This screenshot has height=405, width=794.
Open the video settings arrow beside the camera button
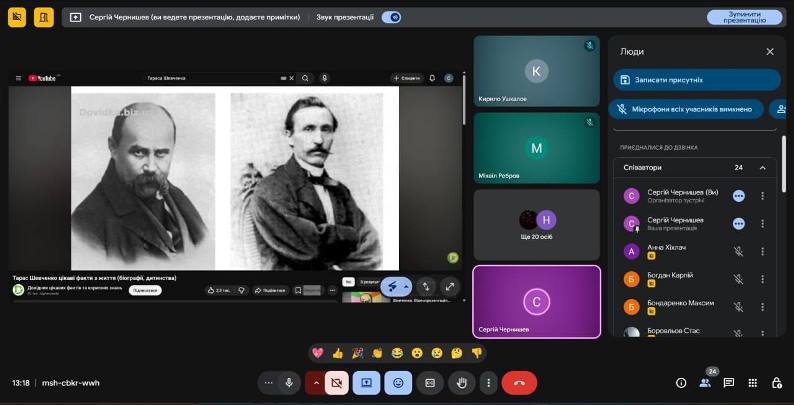pyautogui.click(x=316, y=383)
